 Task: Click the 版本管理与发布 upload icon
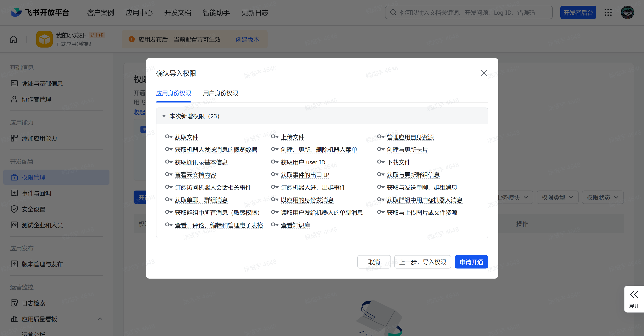14,264
